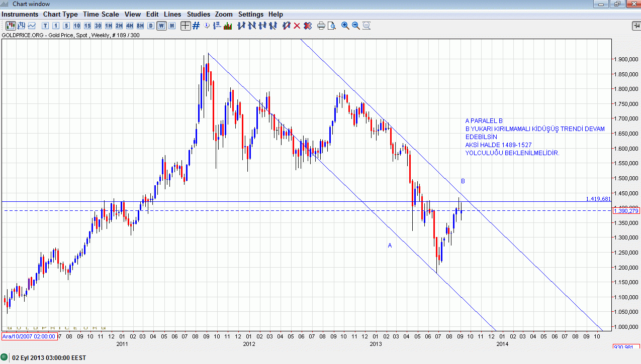
Task: Select the 4H timeframe button
Action: point(130,26)
